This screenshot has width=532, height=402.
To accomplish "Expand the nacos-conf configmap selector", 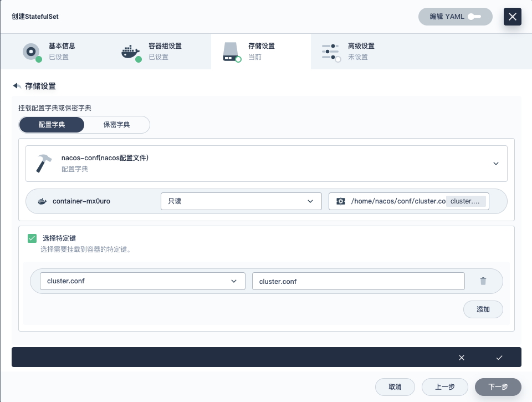I will (267, 164).
